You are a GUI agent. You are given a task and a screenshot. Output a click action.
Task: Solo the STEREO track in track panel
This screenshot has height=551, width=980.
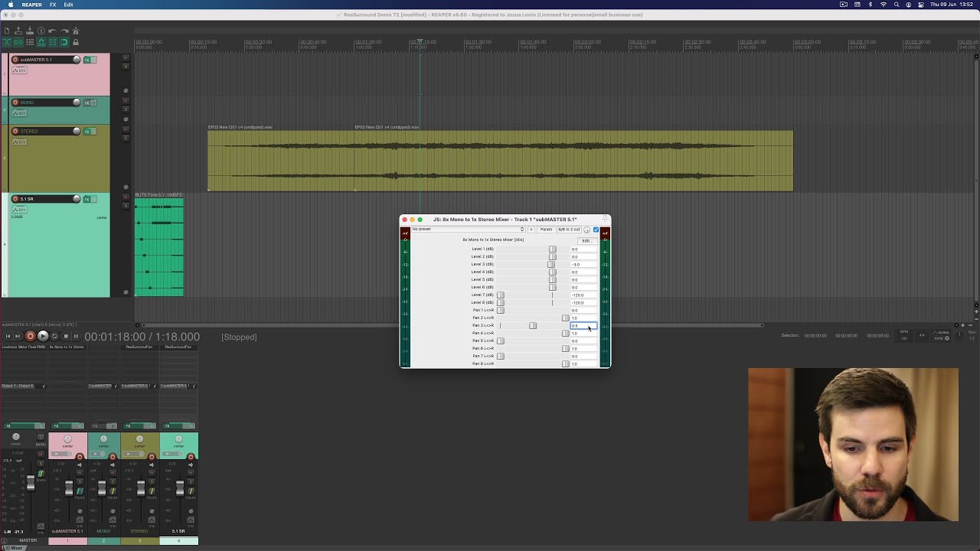coord(126,138)
